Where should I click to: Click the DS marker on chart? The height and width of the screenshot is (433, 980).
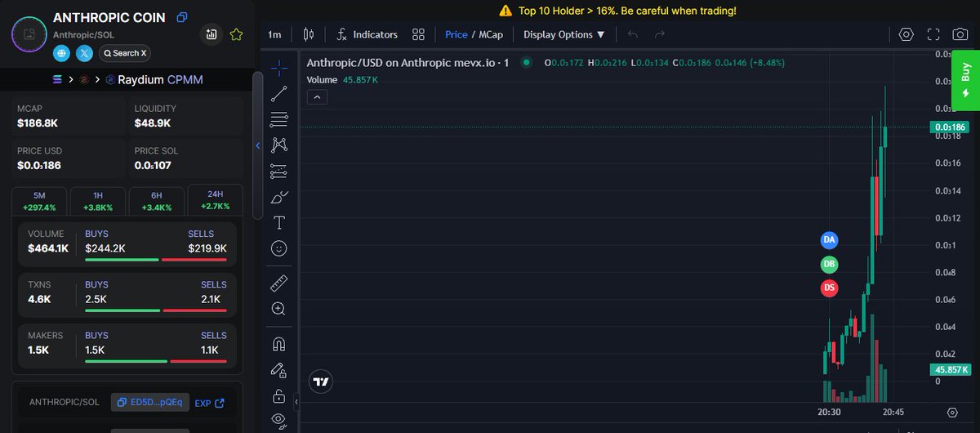[829, 288]
